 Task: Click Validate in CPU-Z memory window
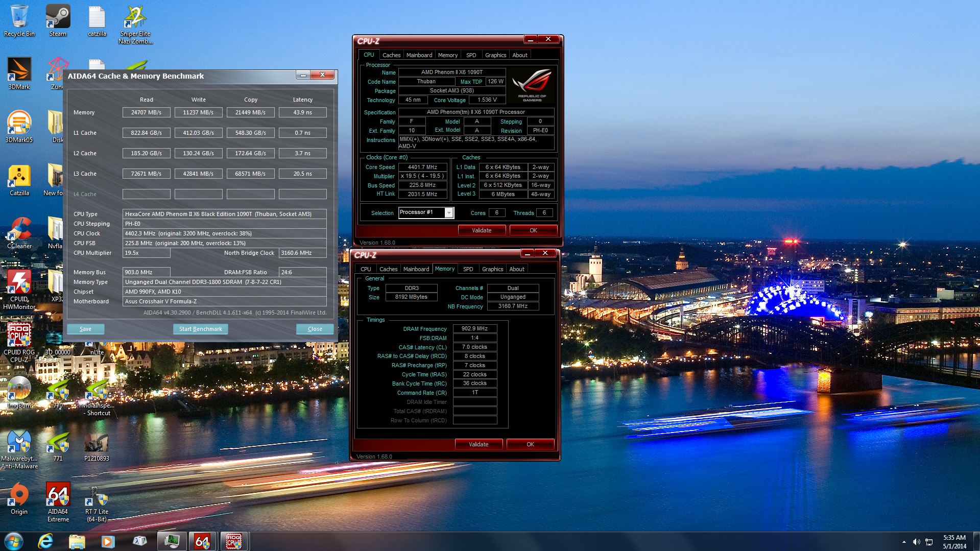(x=479, y=444)
